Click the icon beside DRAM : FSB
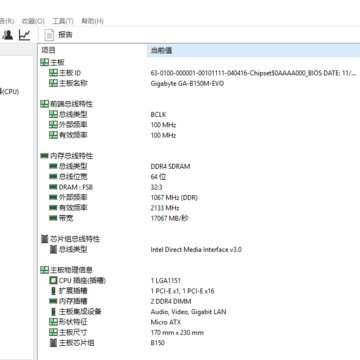The height and width of the screenshot is (360, 360). (53, 187)
